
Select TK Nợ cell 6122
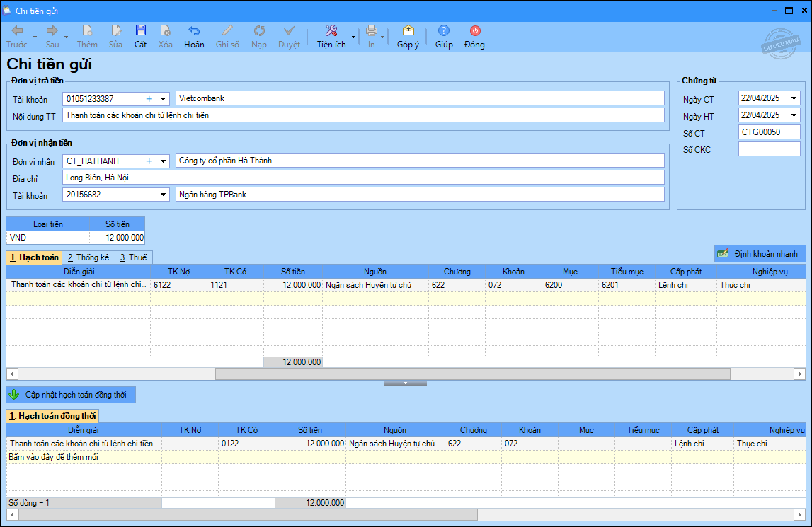click(x=178, y=285)
